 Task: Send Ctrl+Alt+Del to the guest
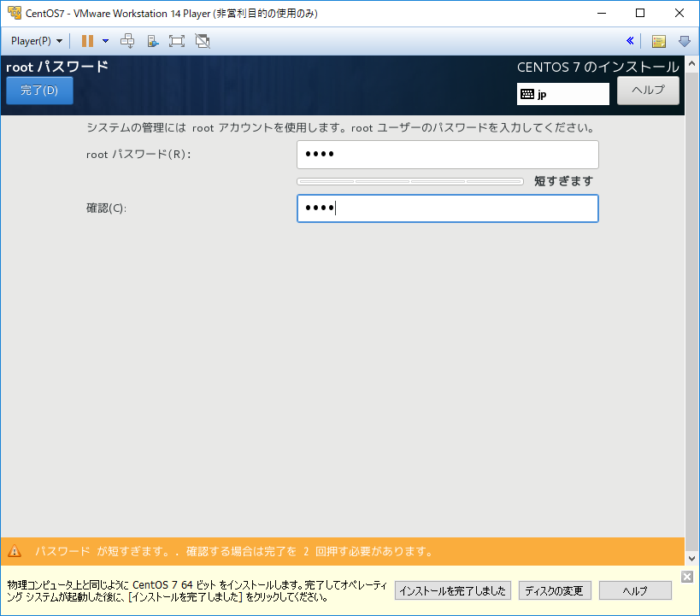[126, 40]
